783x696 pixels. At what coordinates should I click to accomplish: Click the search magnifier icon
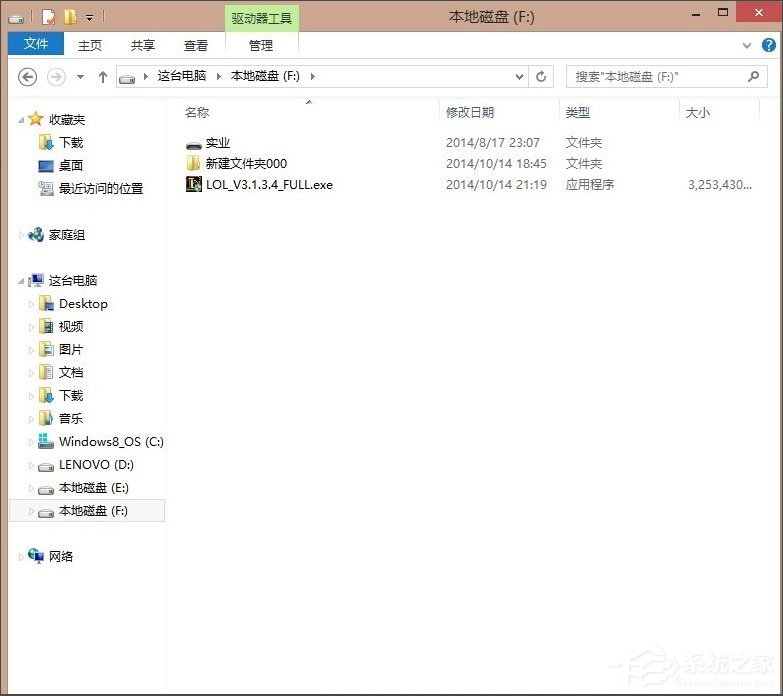click(754, 77)
